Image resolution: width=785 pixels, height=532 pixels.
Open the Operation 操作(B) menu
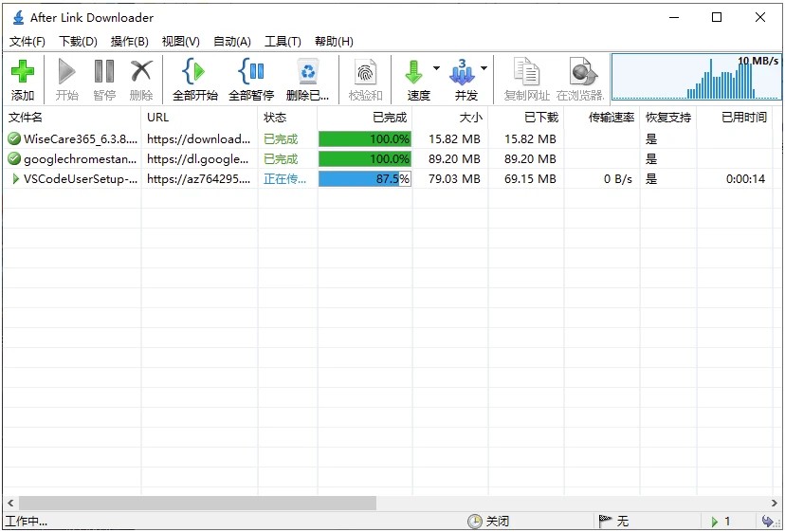129,42
